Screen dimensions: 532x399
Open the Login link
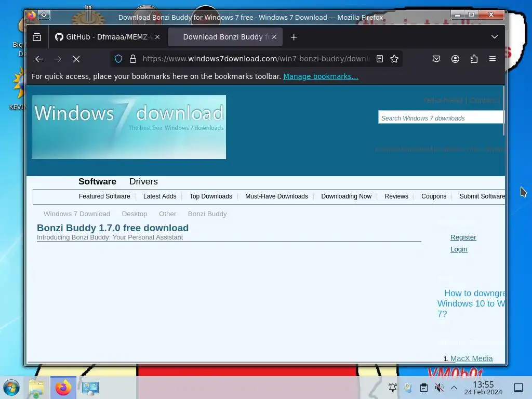(x=459, y=249)
